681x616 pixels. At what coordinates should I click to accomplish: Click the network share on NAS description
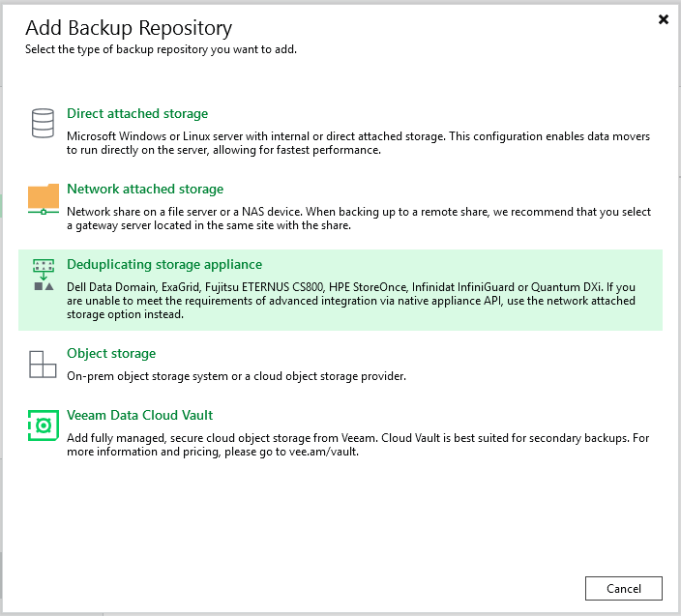click(x=358, y=219)
